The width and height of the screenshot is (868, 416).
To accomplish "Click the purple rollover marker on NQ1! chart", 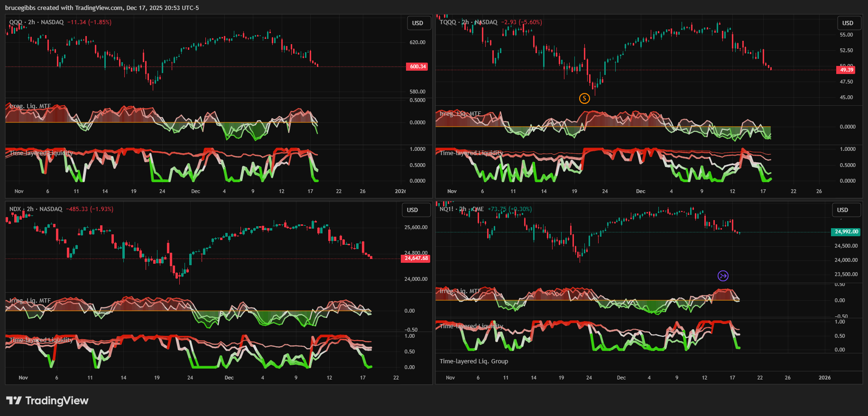I will tap(723, 276).
